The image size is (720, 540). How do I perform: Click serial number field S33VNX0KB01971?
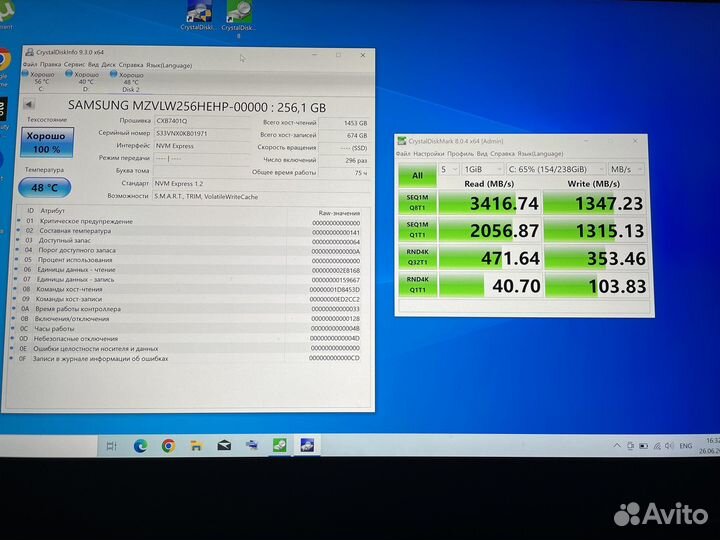201,133
